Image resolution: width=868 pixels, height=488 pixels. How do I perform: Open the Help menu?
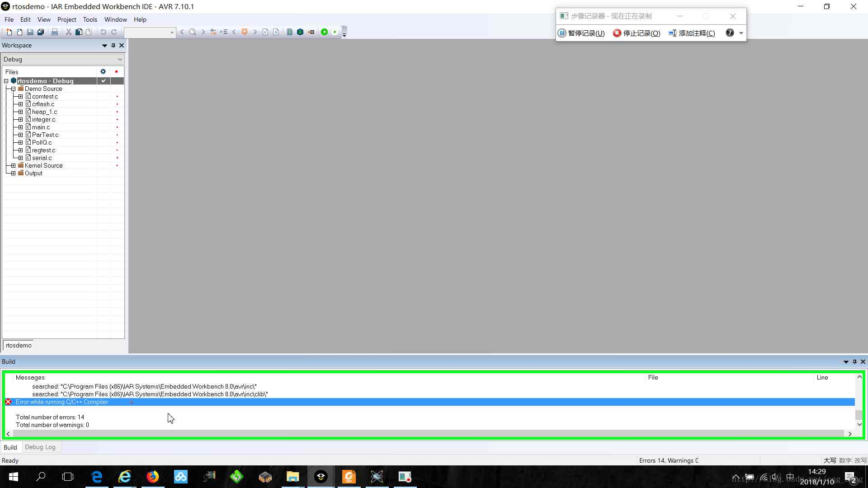click(x=140, y=19)
